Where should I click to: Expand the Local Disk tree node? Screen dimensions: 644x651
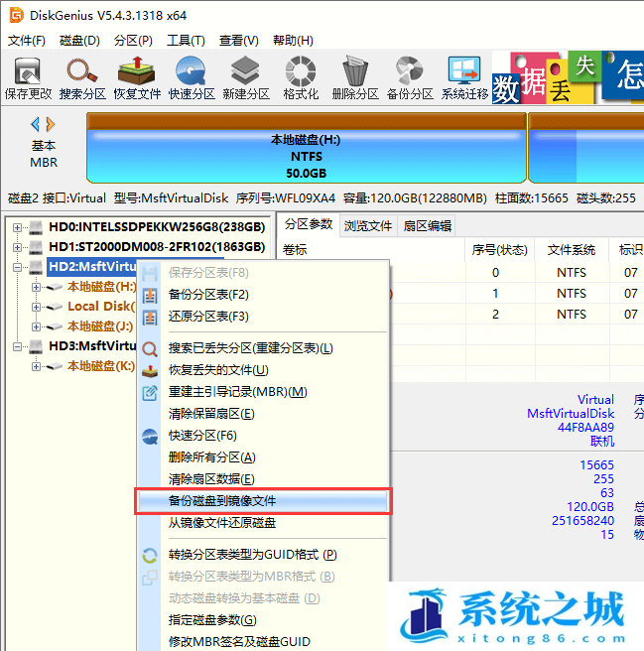click(x=36, y=308)
